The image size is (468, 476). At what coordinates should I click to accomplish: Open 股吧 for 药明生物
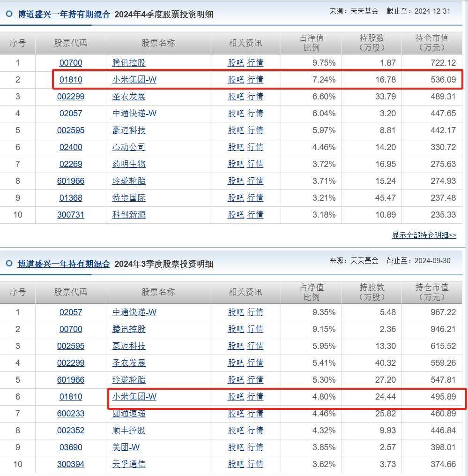click(x=236, y=164)
